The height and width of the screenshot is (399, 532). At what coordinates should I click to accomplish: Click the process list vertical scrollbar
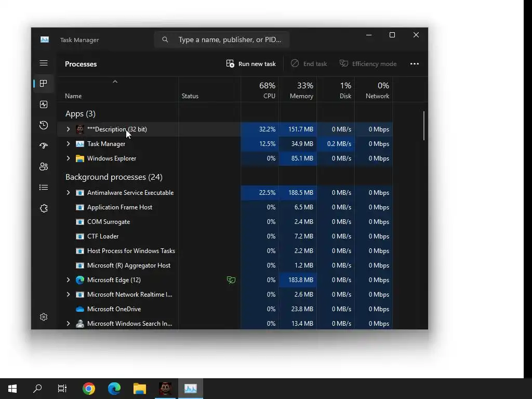[x=424, y=126]
